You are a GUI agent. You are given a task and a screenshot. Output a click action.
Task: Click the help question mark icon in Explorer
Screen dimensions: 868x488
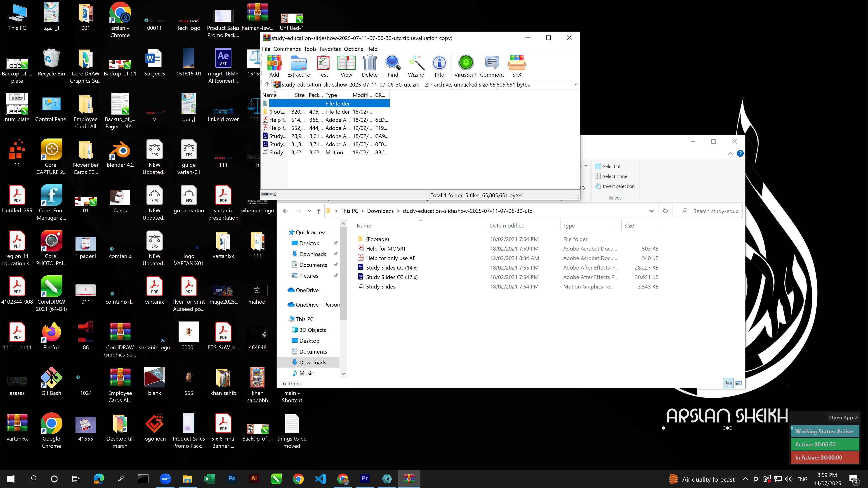coord(740,154)
